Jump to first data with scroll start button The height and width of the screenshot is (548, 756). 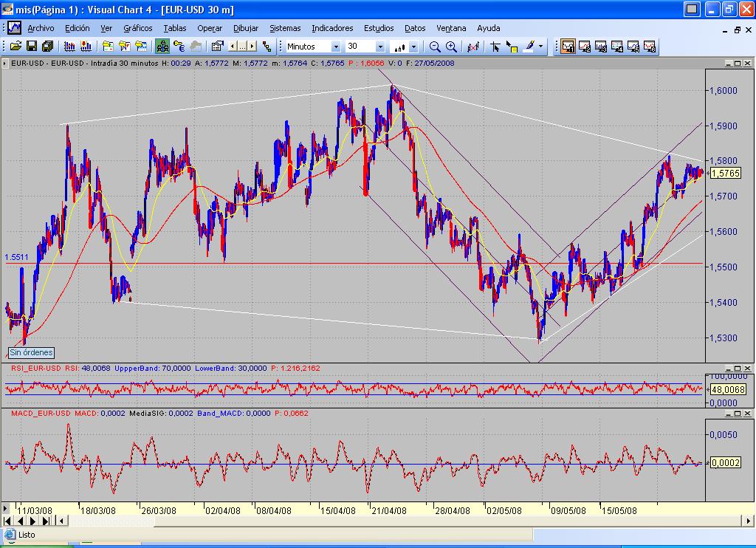click(x=6, y=521)
